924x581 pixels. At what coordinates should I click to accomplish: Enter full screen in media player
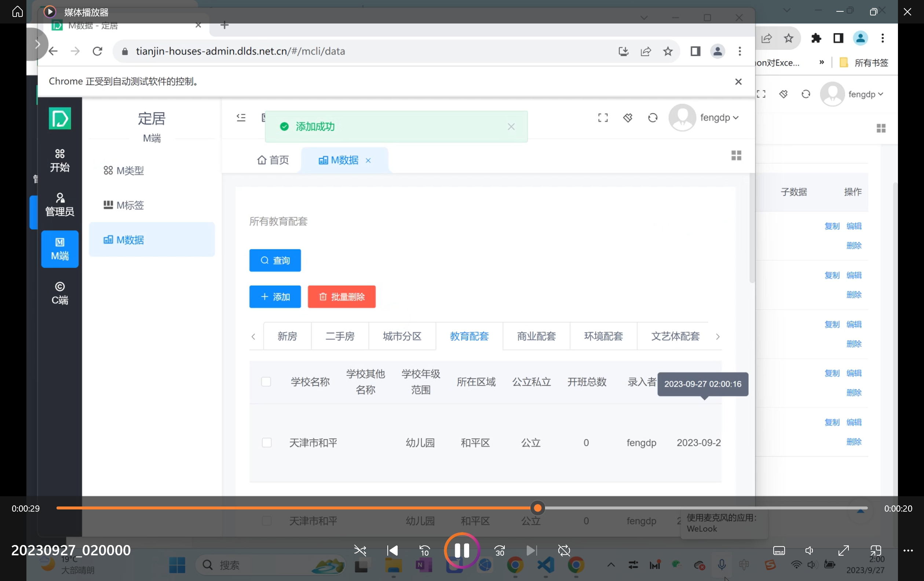point(843,550)
